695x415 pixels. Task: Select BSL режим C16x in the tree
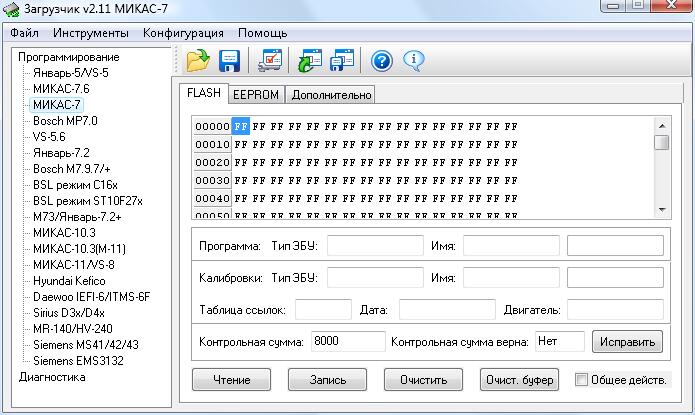75,185
